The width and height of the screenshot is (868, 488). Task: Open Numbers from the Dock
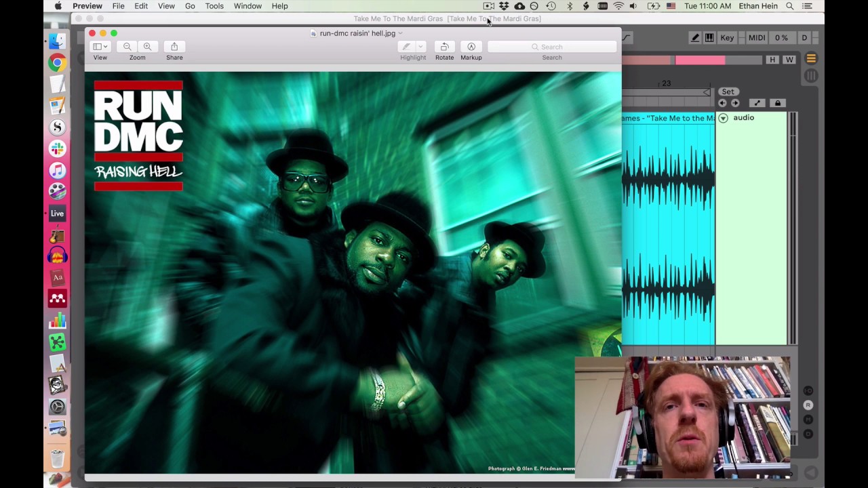coord(58,321)
